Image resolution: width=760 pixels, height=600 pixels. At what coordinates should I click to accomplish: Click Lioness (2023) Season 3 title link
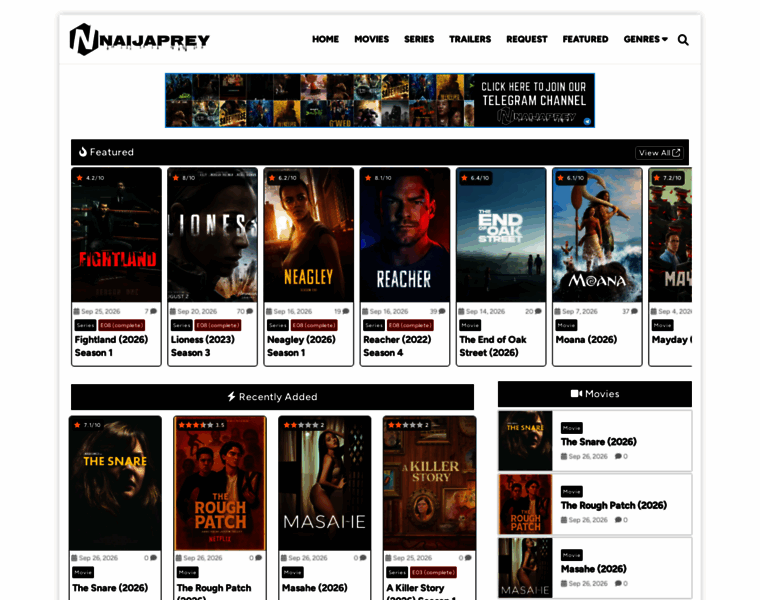(203, 346)
